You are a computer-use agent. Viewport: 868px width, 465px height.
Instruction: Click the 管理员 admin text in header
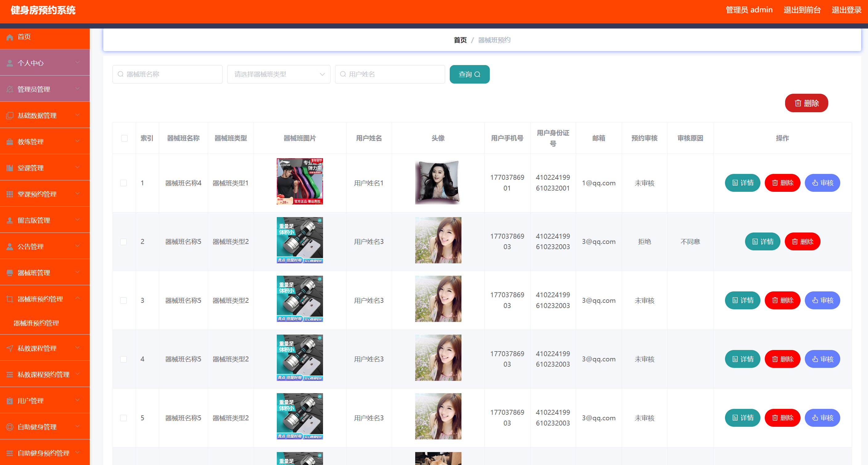(749, 10)
